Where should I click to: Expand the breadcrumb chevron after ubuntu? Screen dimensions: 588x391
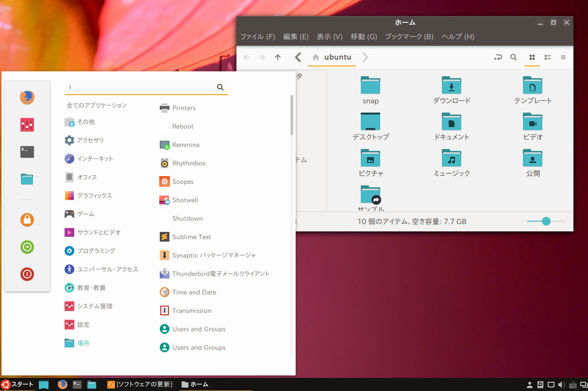pyautogui.click(x=365, y=57)
